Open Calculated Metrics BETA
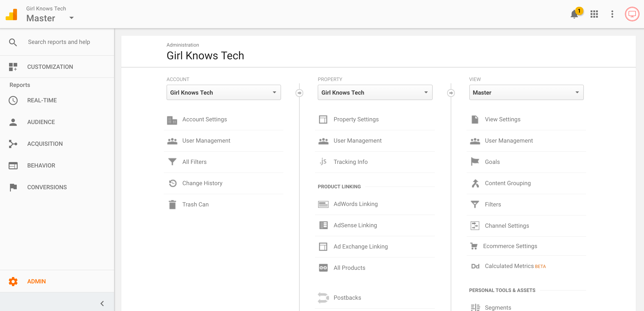 point(515,266)
